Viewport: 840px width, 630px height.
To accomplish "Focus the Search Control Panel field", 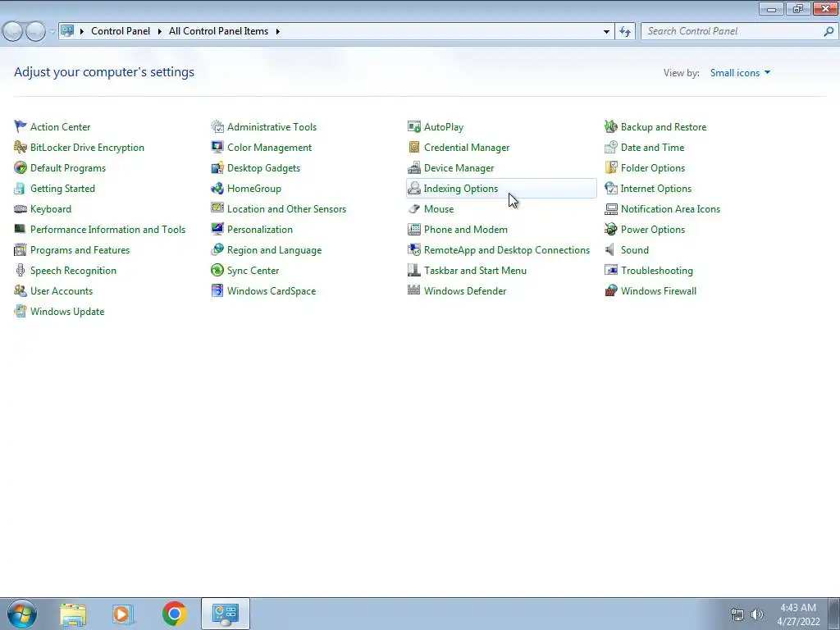I will 739,32.
